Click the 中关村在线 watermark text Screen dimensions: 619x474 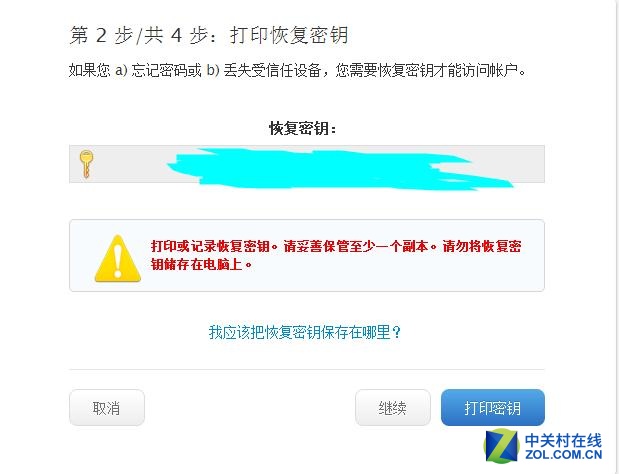click(x=563, y=440)
